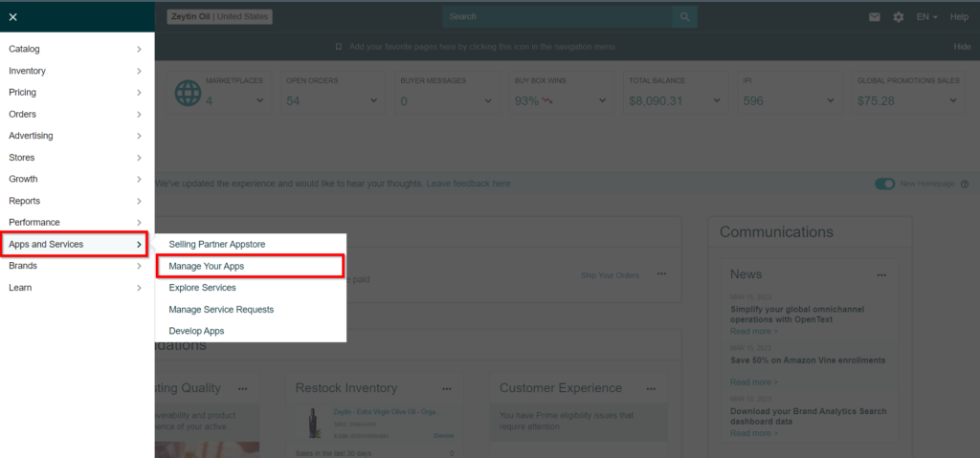Expand the Buy Box Wins dropdown
This screenshot has width=980, height=458.
pos(603,100)
